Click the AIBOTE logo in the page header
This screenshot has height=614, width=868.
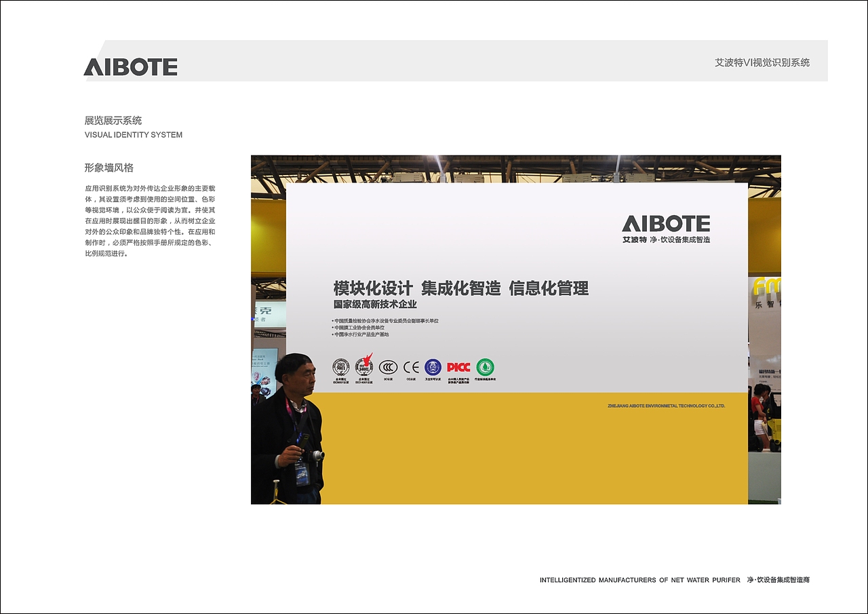(x=130, y=66)
